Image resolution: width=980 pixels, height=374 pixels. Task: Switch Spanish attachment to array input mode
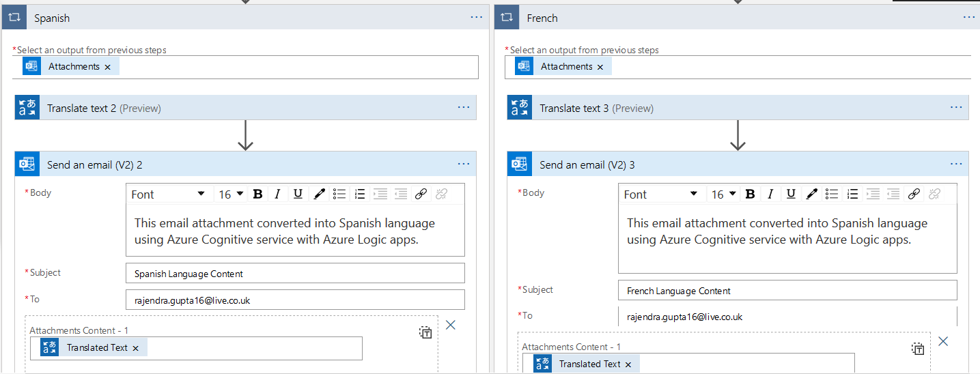click(425, 332)
